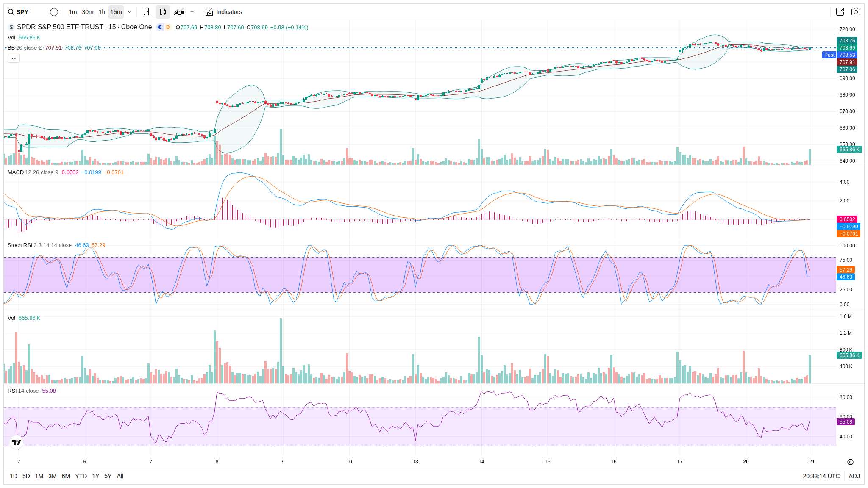Switch to 1m interval
The height and width of the screenshot is (488, 868).
click(73, 12)
